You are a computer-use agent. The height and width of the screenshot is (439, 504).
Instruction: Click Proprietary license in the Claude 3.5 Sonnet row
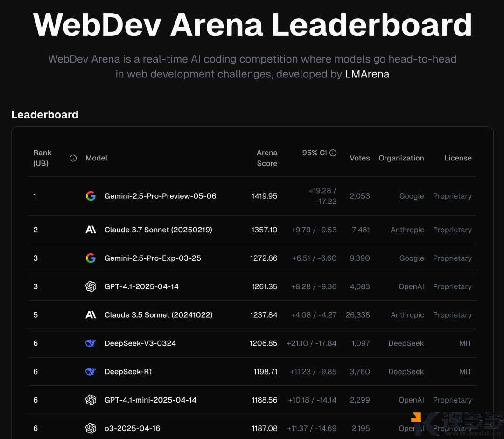click(x=452, y=315)
